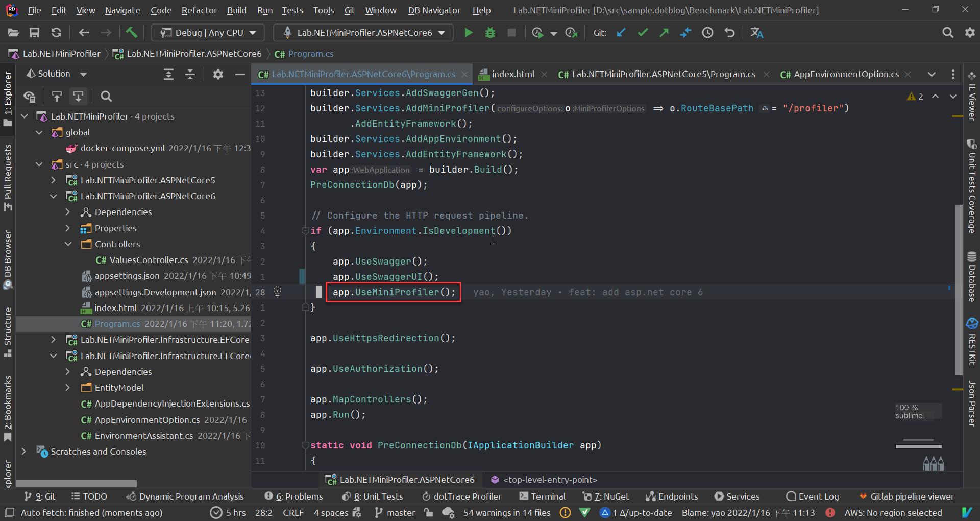Update project with Git pull arrow
This screenshot has height=521, width=980.
click(621, 33)
